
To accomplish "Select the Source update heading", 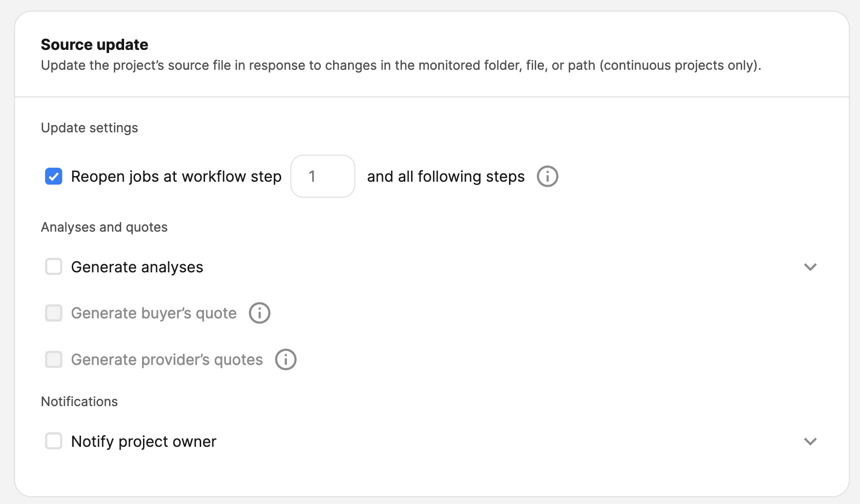I will coord(95,45).
